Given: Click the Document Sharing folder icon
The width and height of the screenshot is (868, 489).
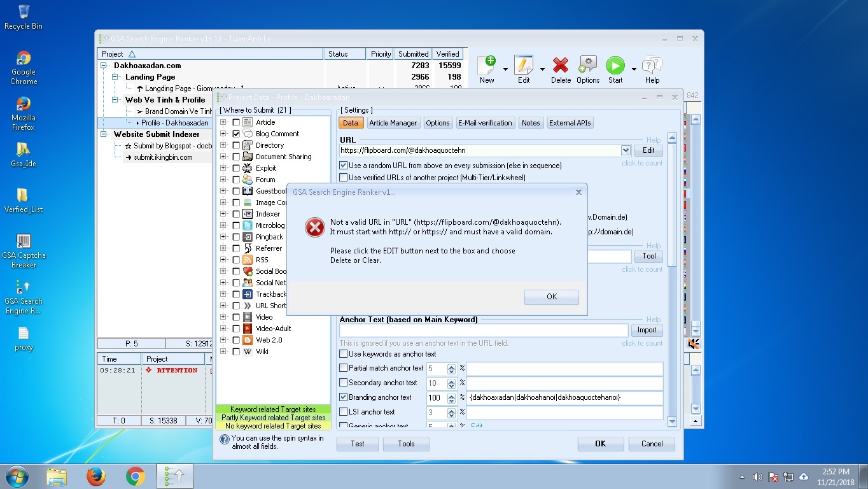Looking at the screenshot, I should tap(248, 157).
